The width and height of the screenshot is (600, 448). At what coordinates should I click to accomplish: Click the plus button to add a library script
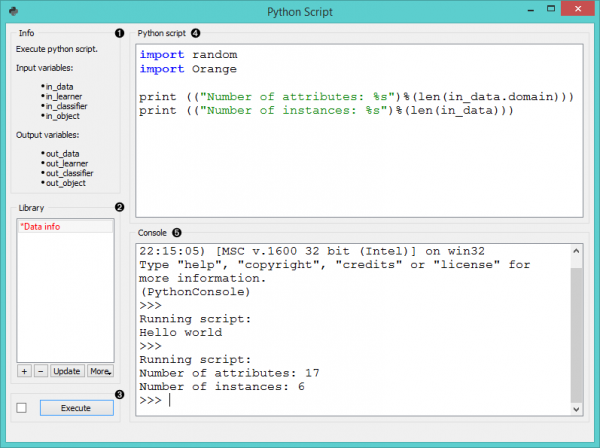tap(23, 370)
